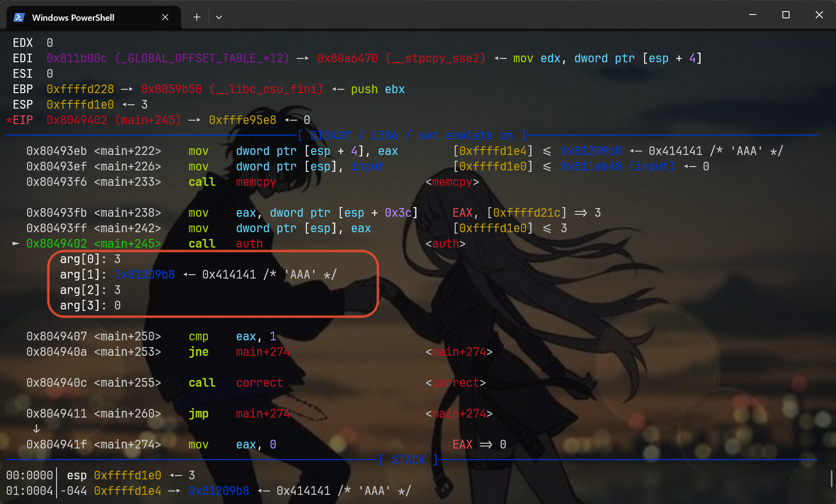
Task: Click the EDX register label
Action: [23, 43]
